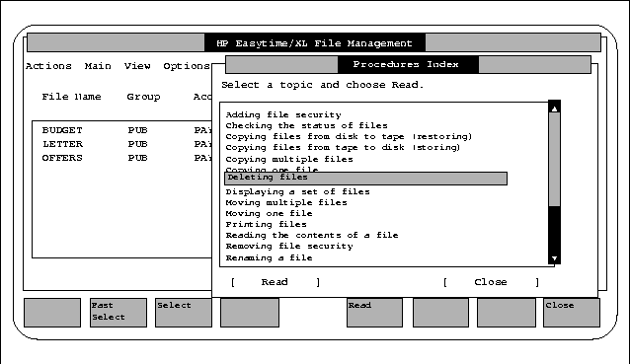The width and height of the screenshot is (630, 364).
Task: Open the View menu
Action: [137, 66]
